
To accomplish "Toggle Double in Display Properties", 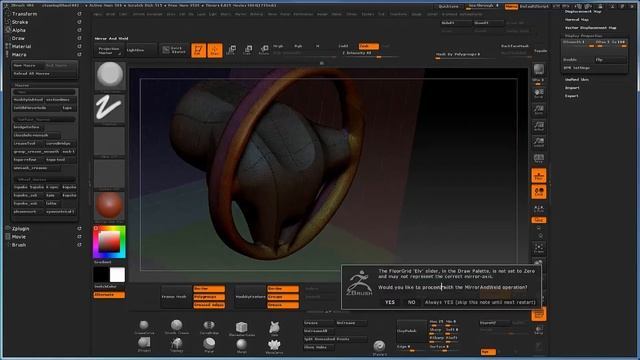I will click(x=577, y=60).
